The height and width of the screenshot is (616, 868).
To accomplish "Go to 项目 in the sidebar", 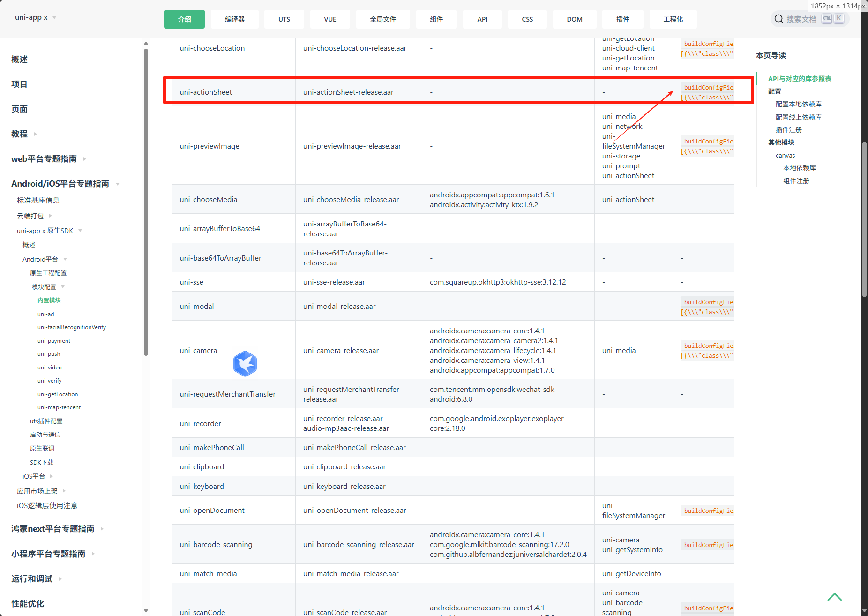I will [x=20, y=84].
